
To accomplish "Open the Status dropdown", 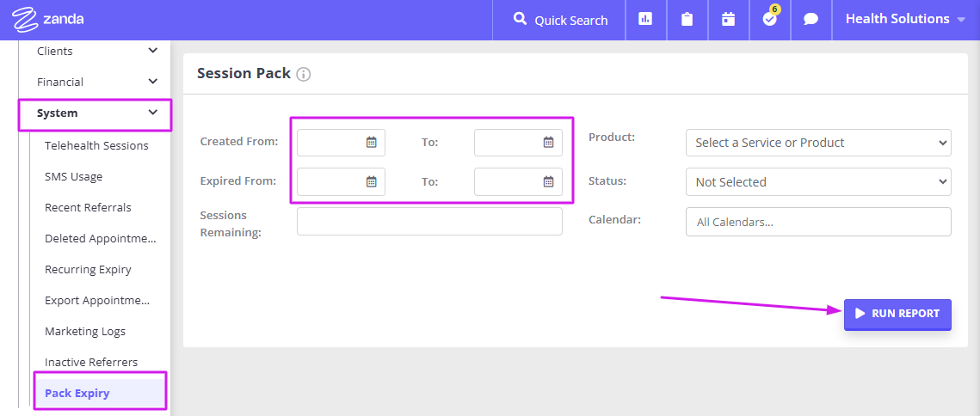I will [818, 181].
